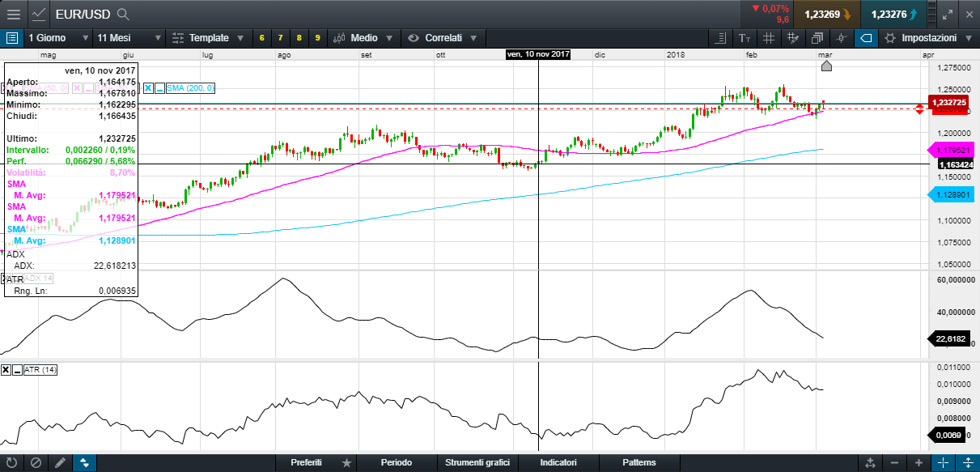This screenshot has width=980, height=472.
Task: Open the Strumenti grafici tab
Action: click(477, 462)
